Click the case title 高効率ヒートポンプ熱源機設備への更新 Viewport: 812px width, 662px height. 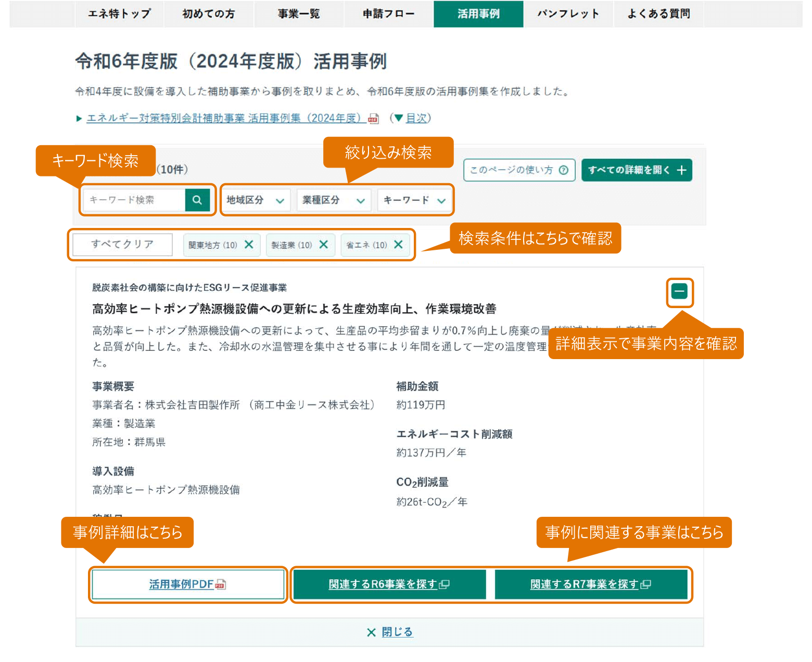click(295, 309)
